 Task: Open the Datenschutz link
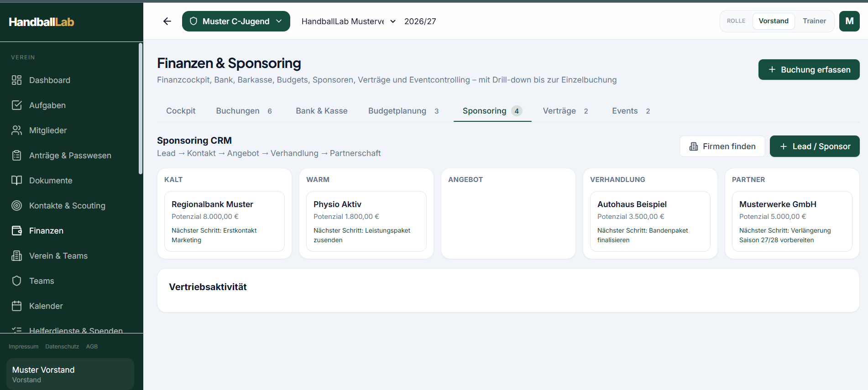click(62, 347)
